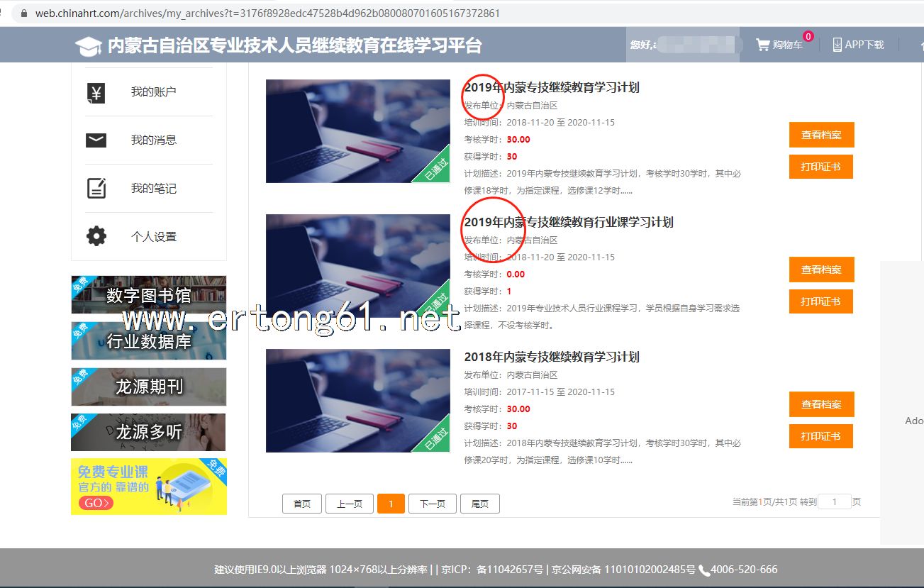924x588 pixels.
Task: Click the 我的笔记 notepad icon
Action: click(x=96, y=189)
